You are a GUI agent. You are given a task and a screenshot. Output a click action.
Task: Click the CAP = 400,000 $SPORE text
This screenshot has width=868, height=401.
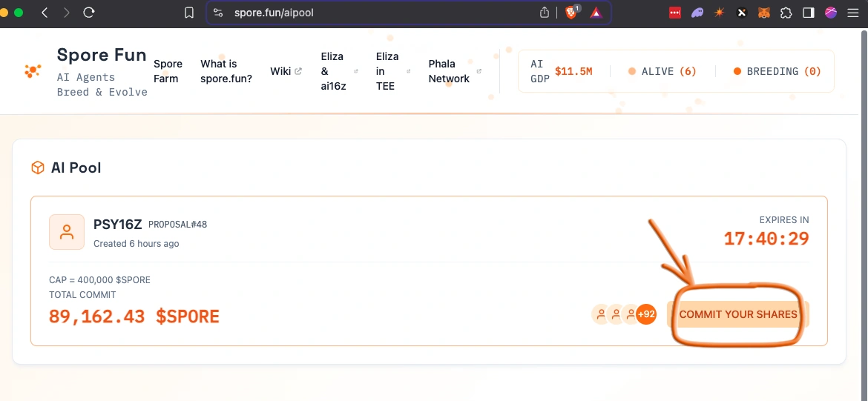coord(99,280)
